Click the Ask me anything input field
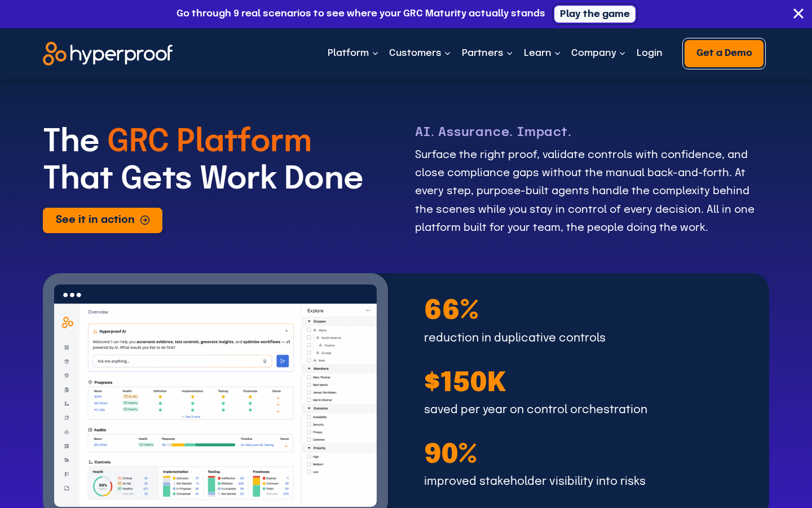This screenshot has height=508, width=812. [182, 361]
